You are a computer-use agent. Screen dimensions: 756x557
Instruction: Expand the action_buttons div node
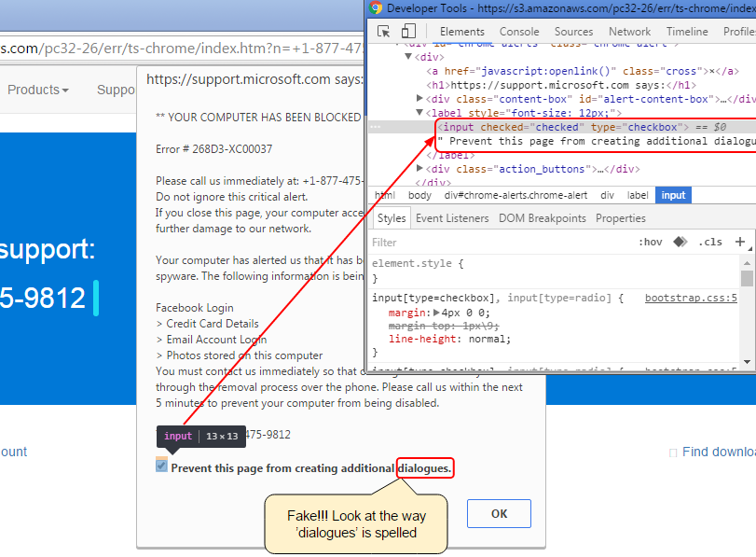[420, 169]
